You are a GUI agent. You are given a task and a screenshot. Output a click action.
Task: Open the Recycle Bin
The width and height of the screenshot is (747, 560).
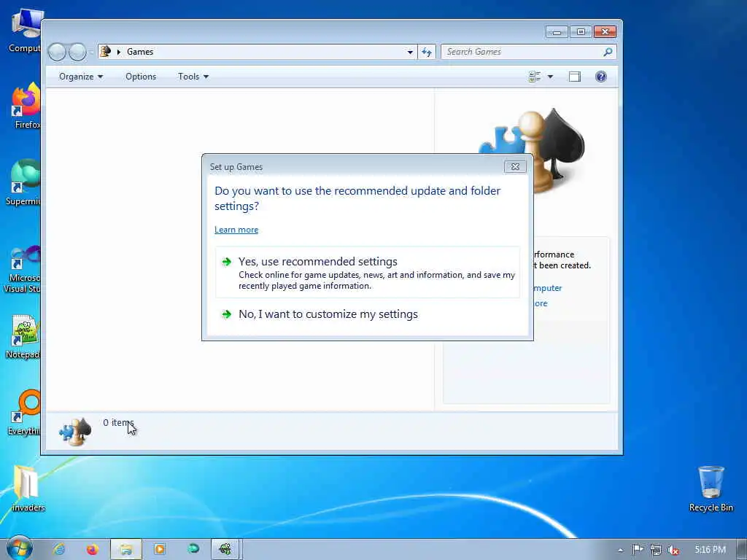(x=711, y=489)
